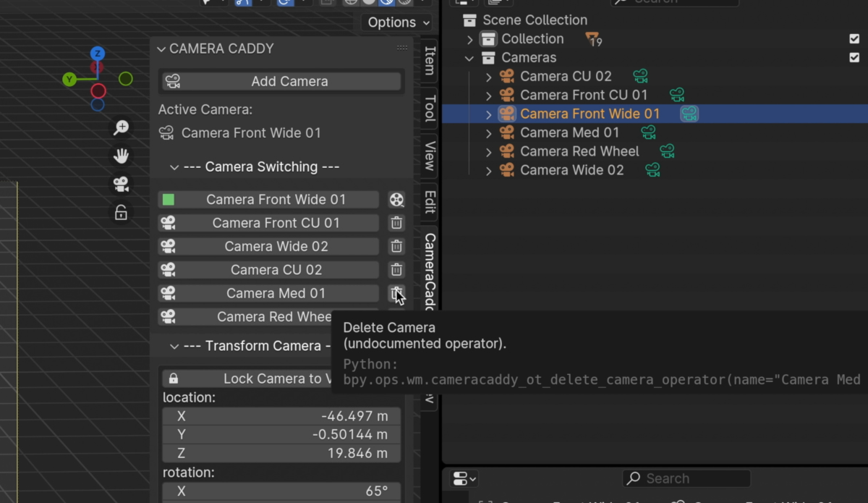Click green camera data icon of Camera CU 02

coord(640,76)
